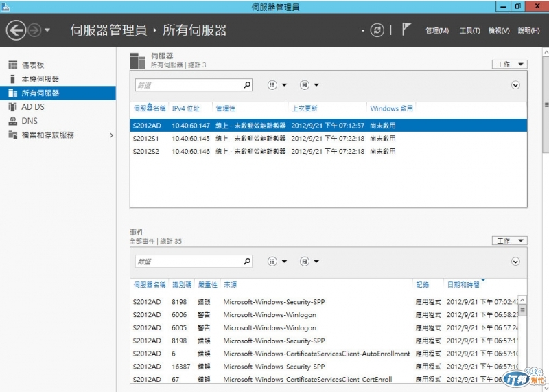Select event 67 CertificateServicesClient-CertEnroll row

coord(325,379)
